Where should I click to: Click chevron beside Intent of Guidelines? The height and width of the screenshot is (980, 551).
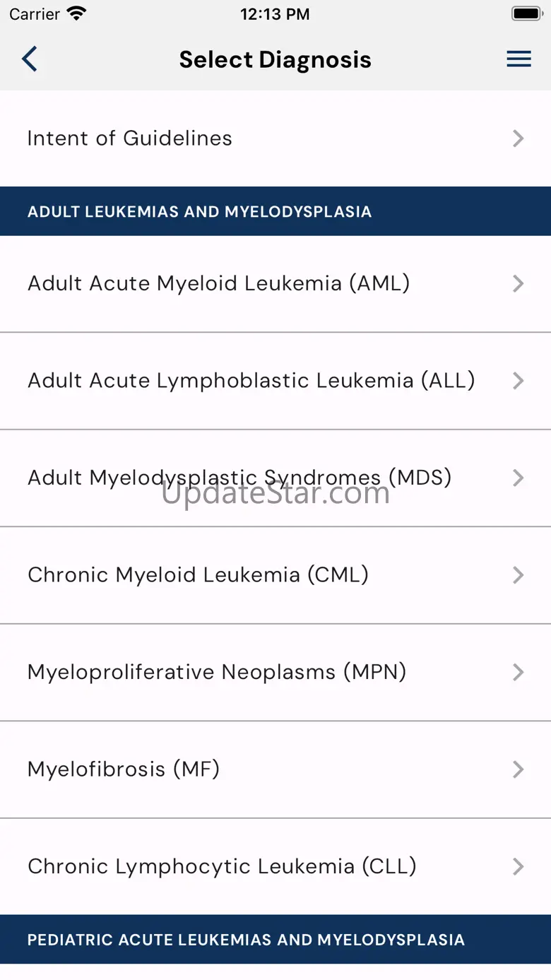518,138
